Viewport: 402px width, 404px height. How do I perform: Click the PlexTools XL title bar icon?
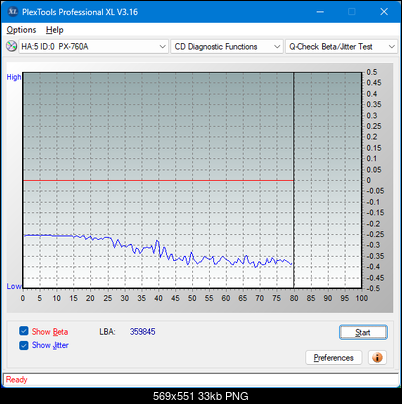[x=12, y=12]
